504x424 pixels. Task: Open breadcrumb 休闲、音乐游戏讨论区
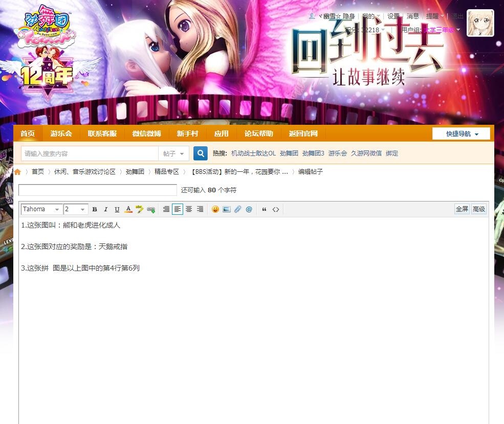click(x=84, y=172)
